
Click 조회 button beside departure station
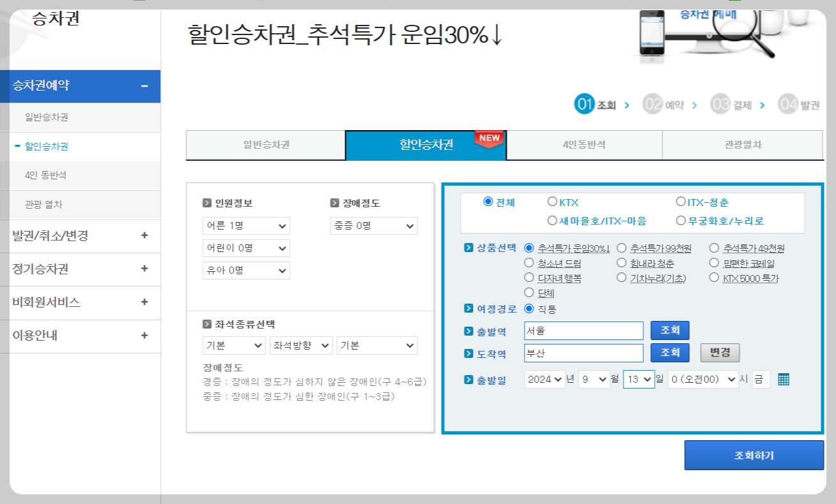[670, 330]
